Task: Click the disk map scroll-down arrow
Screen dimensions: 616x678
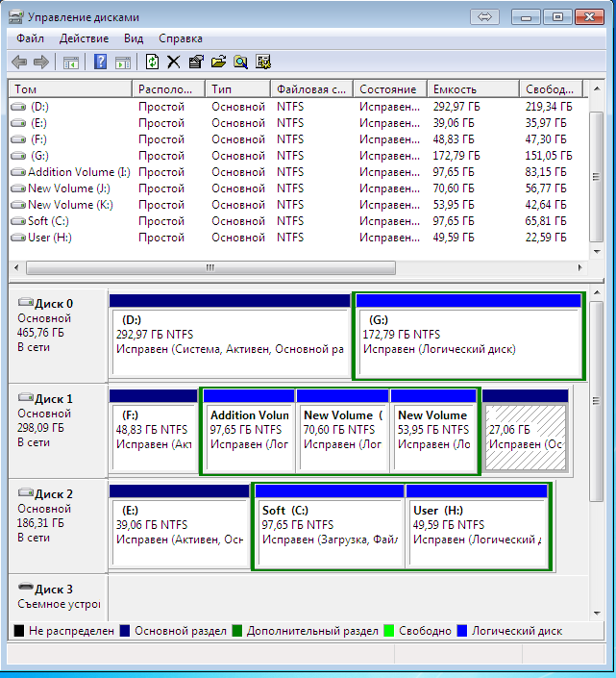Action: [597, 614]
